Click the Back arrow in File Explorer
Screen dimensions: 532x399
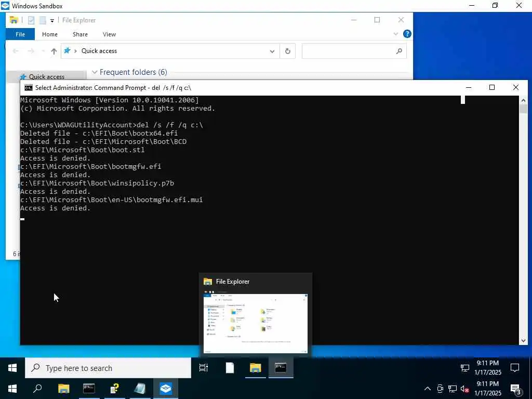point(16,51)
